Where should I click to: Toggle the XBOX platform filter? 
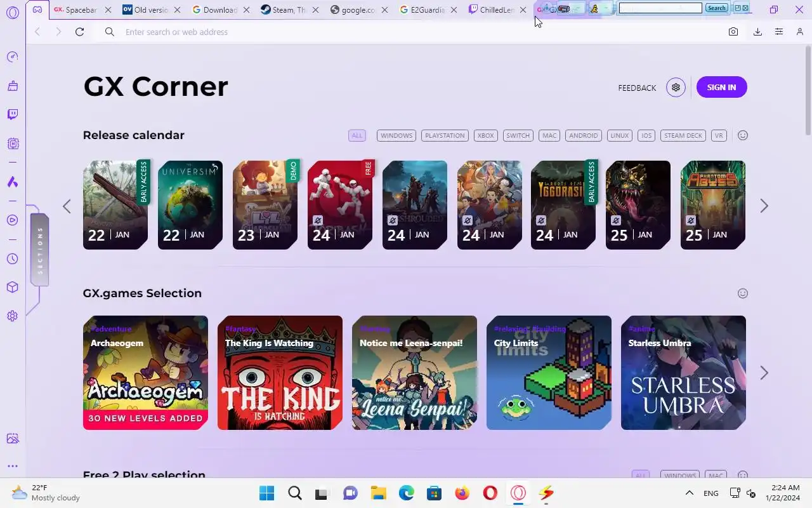click(486, 135)
